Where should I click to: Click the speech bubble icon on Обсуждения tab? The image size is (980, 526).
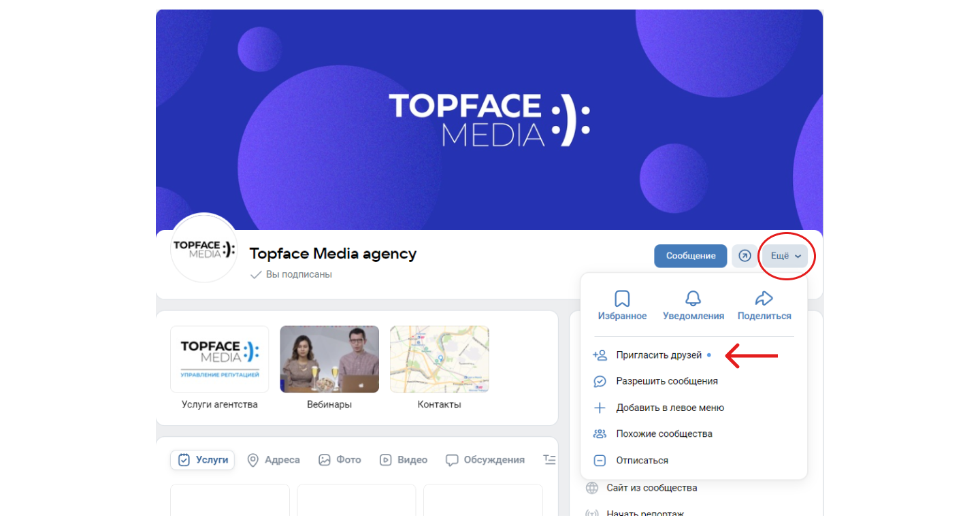tap(452, 460)
